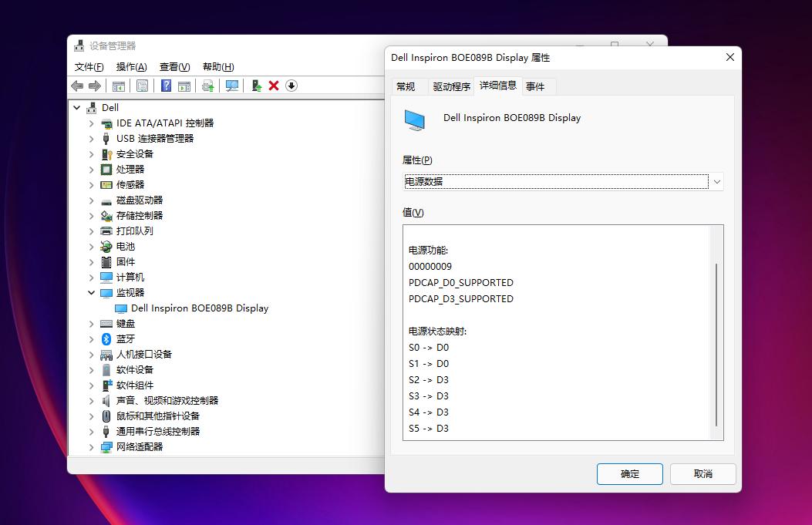This screenshot has height=525, width=812.
Task: Click the processor category icon
Action: click(x=106, y=170)
